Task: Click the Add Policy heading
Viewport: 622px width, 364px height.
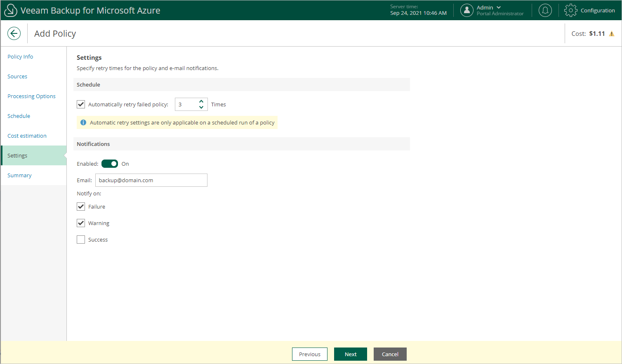Action: (55, 33)
